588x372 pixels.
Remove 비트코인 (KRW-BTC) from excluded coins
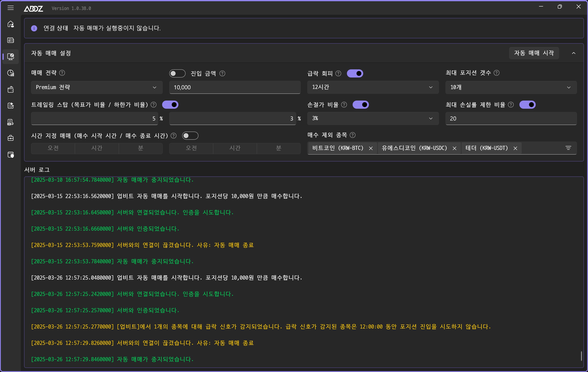[x=371, y=148]
